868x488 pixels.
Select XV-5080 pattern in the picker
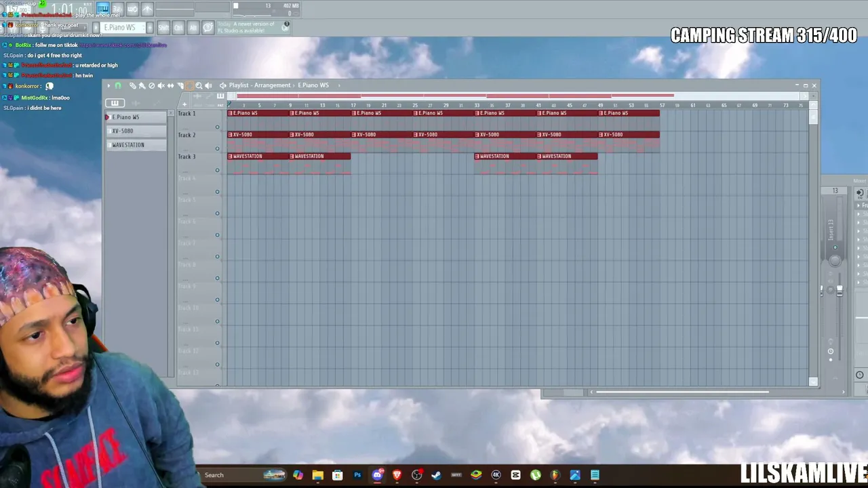coord(136,131)
